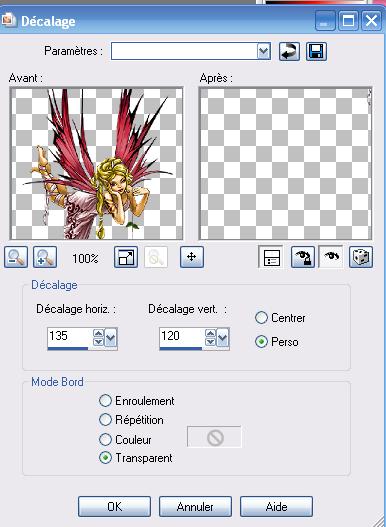Image resolution: width=386 pixels, height=527 pixels.
Task: Select the Perso radio option
Action: 261,342
